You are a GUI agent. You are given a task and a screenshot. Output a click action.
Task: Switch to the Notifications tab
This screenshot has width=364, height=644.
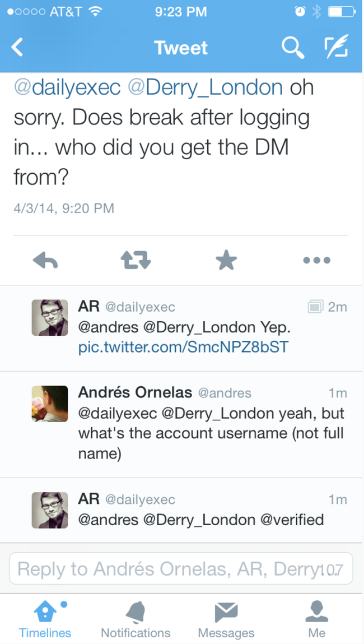136,619
